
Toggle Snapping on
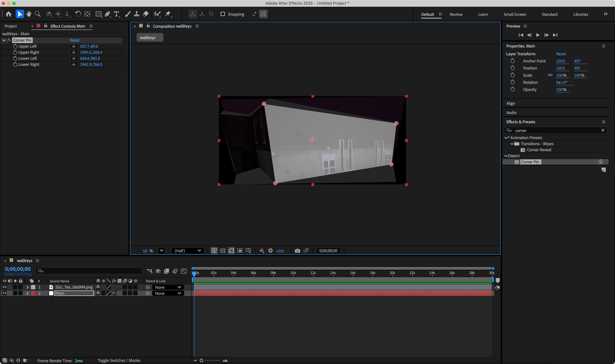coord(223,14)
